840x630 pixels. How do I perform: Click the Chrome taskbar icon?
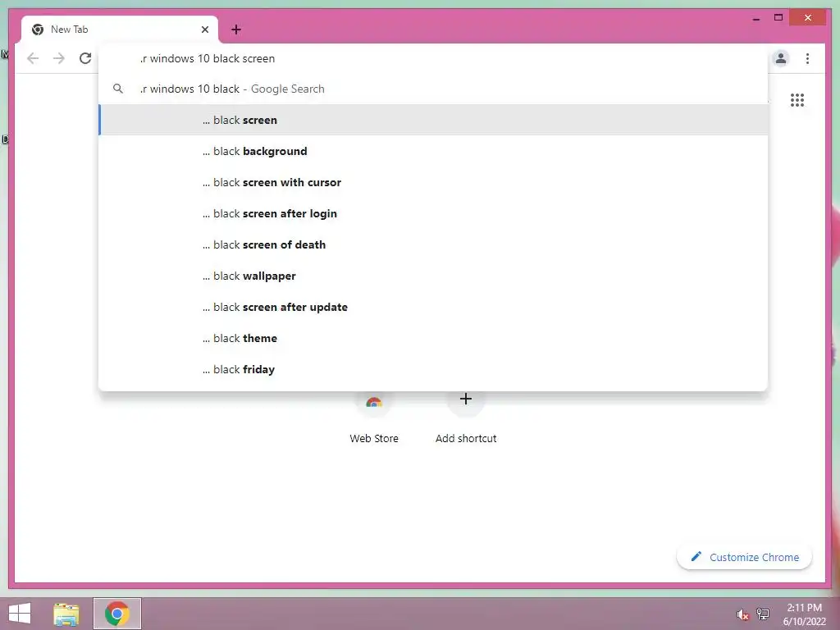116,614
